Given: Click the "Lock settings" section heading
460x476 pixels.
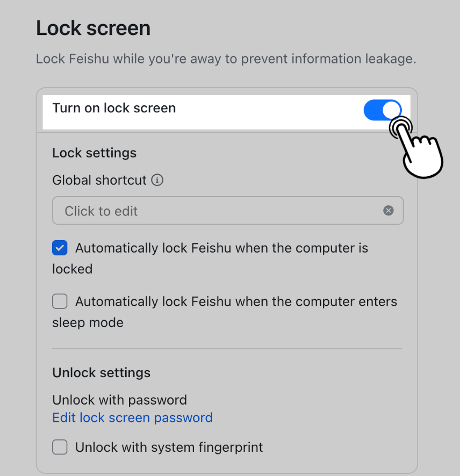Looking at the screenshot, I should pyautogui.click(x=94, y=153).
